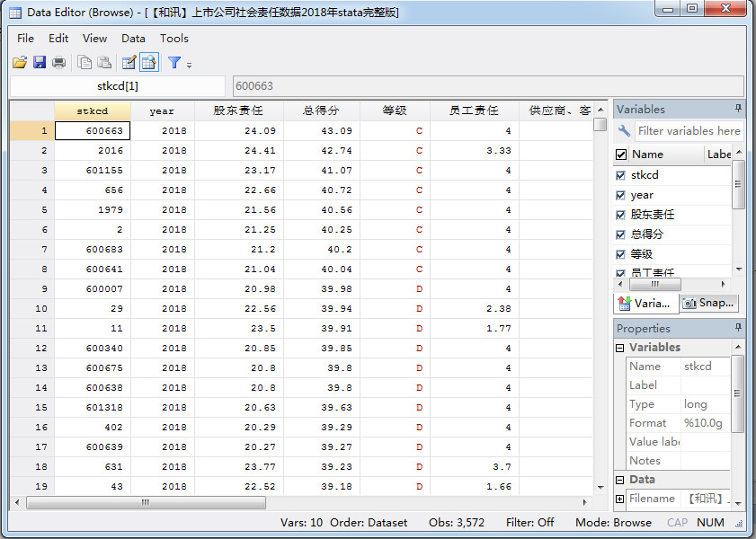Viewport: 756px width, 539px height.
Task: Uncheck the year variable checkbox
Action: coord(621,195)
